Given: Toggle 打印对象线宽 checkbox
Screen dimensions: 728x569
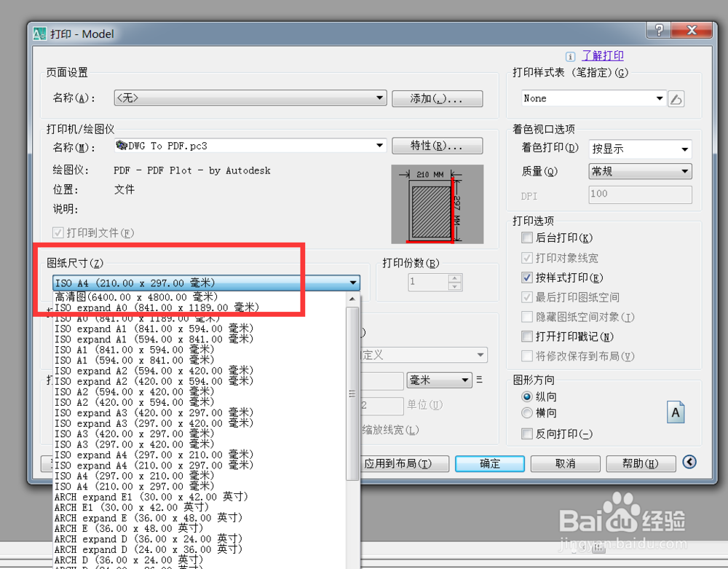Looking at the screenshot, I should (527, 258).
